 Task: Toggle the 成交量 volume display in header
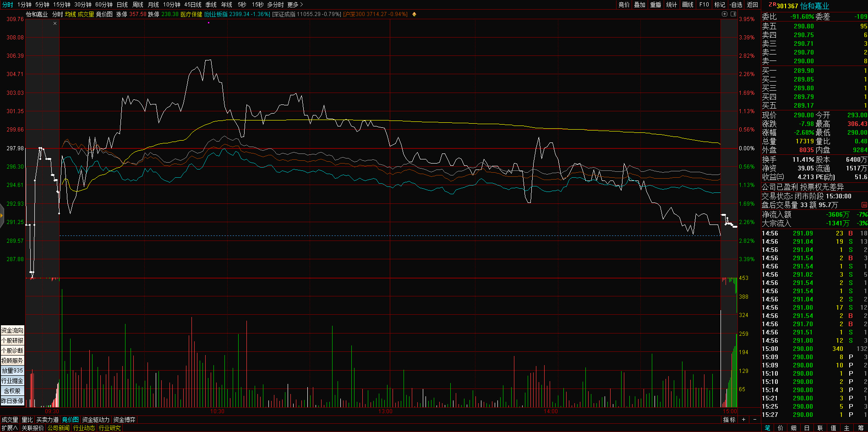[86, 14]
